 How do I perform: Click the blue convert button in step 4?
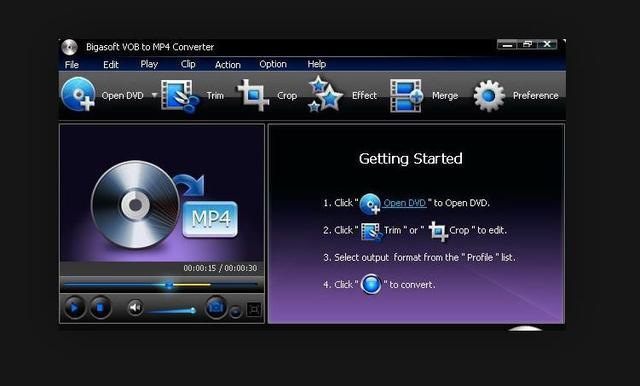tap(371, 284)
